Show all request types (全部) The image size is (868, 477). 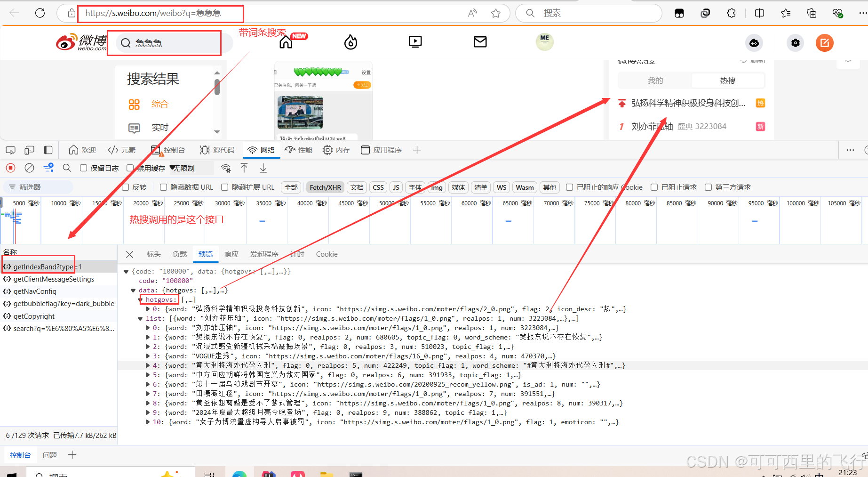[291, 187]
